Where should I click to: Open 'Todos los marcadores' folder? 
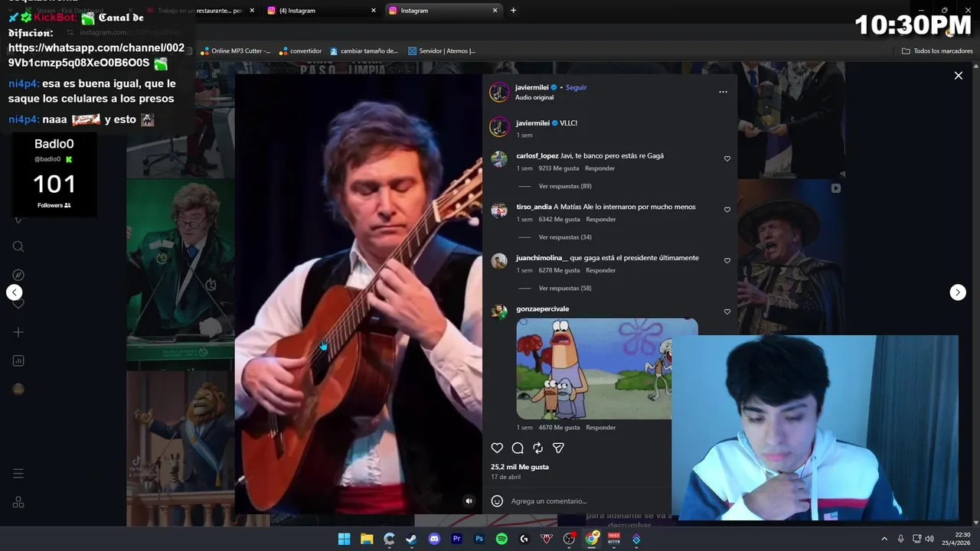pos(937,51)
